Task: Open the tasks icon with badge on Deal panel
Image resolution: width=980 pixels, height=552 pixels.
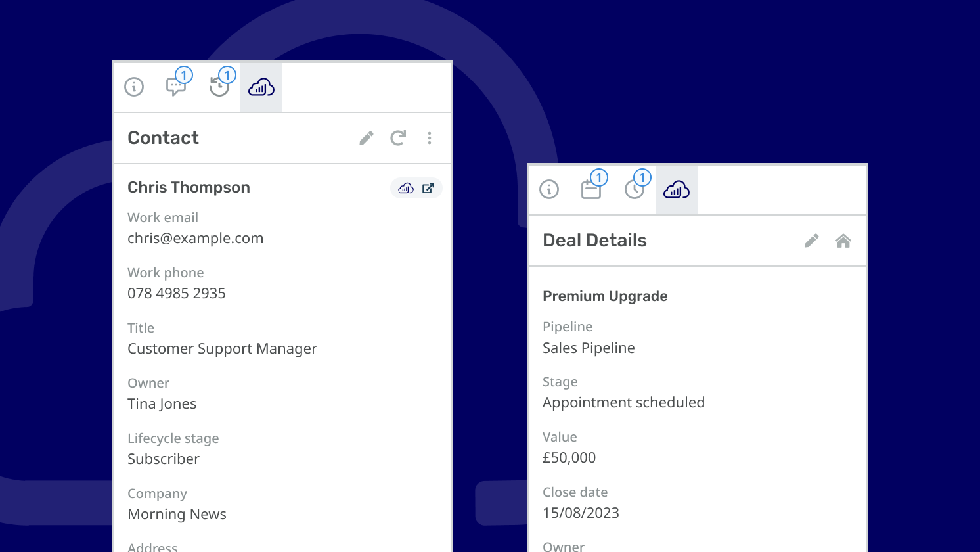Action: tap(592, 189)
